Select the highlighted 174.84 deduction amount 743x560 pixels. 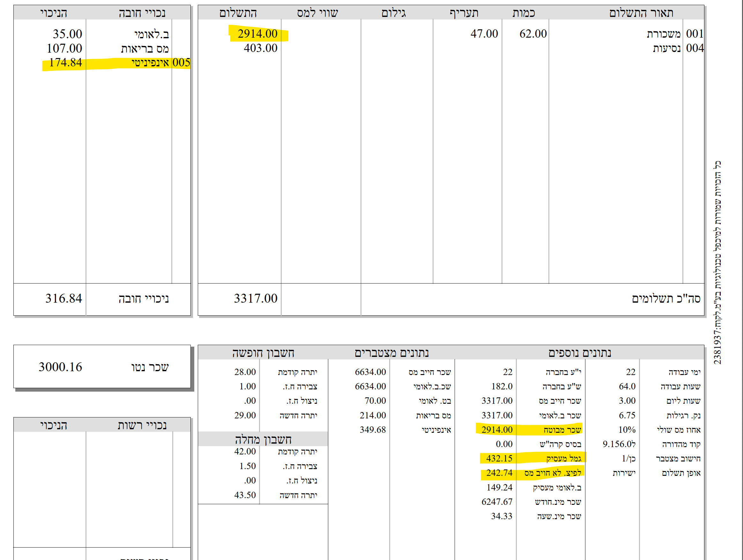pos(65,63)
